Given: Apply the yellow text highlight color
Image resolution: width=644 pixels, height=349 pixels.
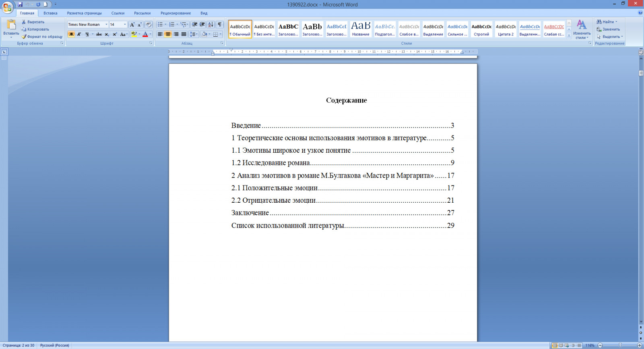Looking at the screenshot, I should (134, 34).
